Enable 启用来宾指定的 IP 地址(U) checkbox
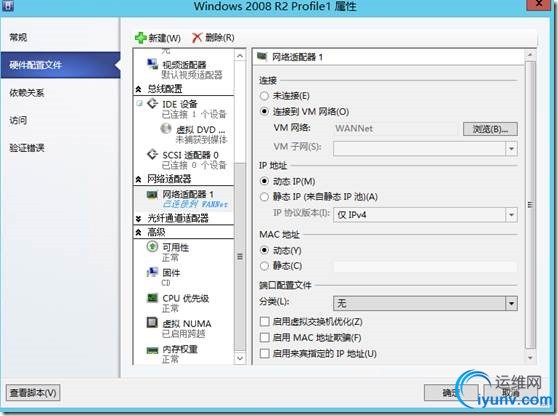 tap(264, 353)
